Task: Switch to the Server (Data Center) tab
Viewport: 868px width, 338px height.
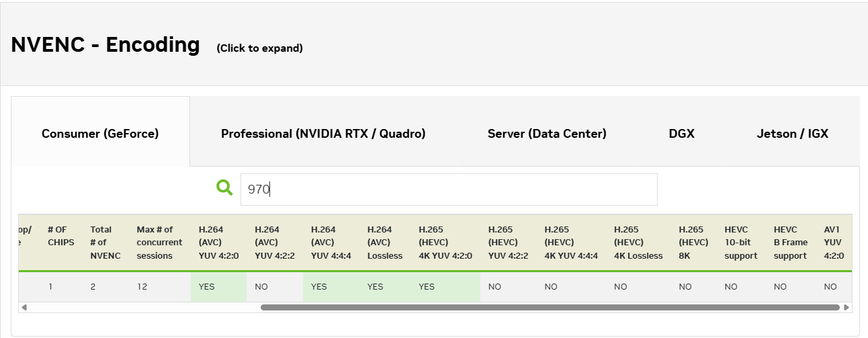Action: pyautogui.click(x=547, y=134)
